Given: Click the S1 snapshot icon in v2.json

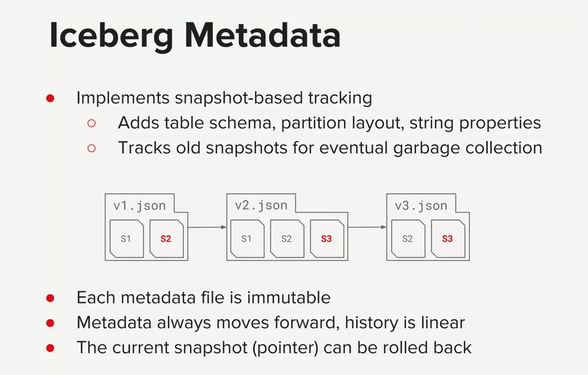Looking at the screenshot, I should point(247,239).
